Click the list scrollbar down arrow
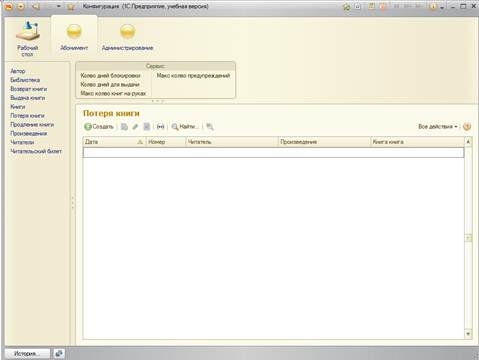The width and height of the screenshot is (479, 360). click(x=468, y=334)
